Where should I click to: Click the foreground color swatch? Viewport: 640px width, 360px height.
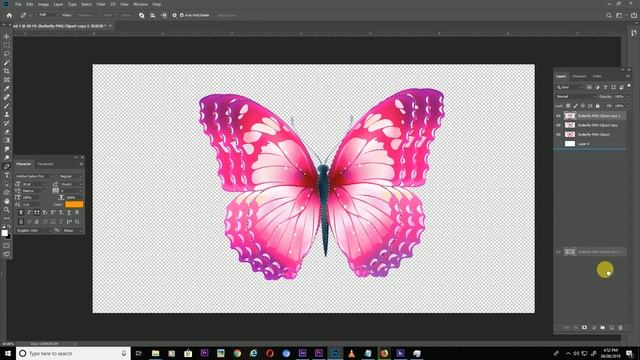click(4, 233)
